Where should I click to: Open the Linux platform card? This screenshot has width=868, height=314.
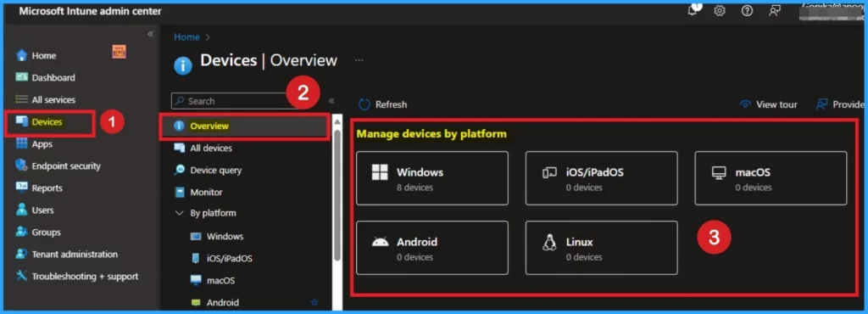point(601,248)
